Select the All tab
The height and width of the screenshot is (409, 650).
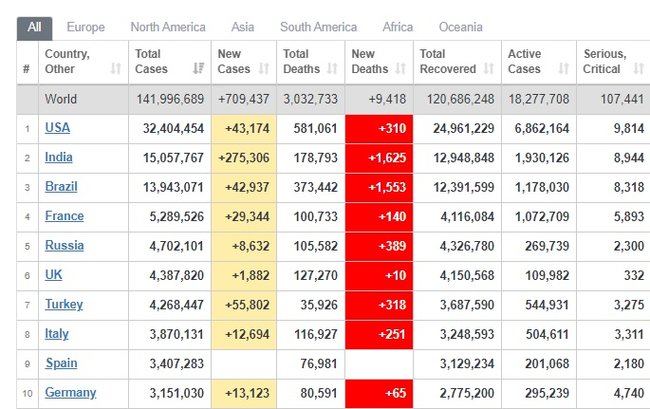point(34,27)
